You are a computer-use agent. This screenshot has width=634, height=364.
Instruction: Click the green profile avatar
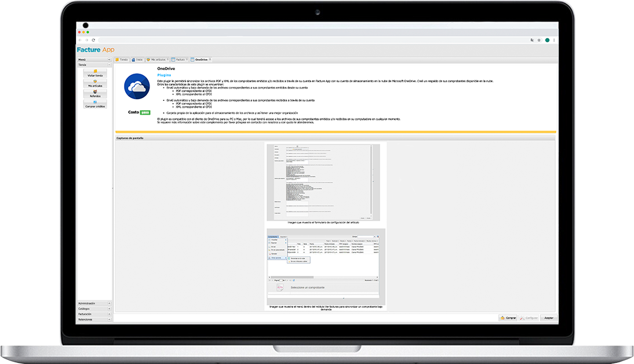coord(546,40)
